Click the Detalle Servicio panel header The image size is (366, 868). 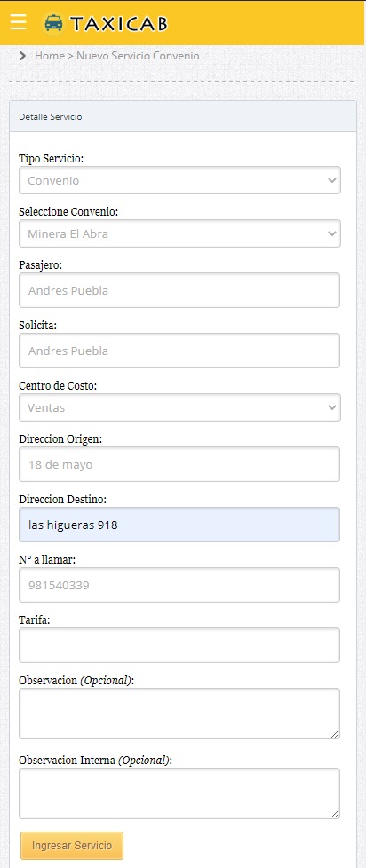183,117
